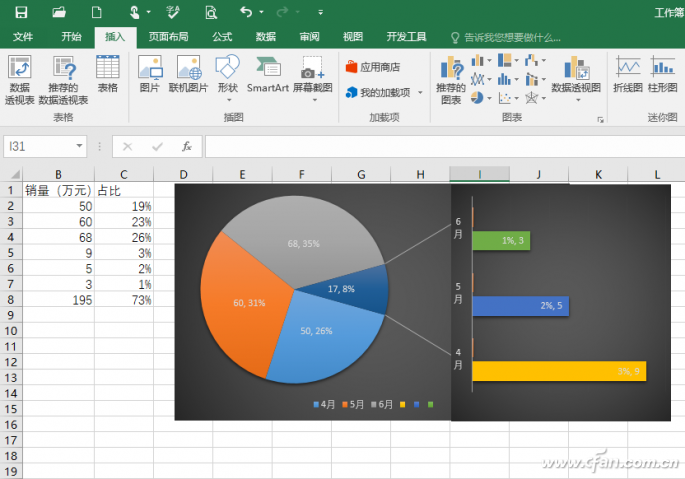Expand the Name Box dropdown
Screen dimensions: 685x479
pyautogui.click(x=79, y=146)
